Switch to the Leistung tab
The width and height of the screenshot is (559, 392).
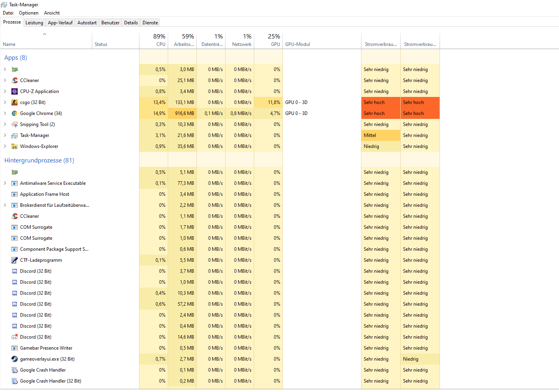coord(34,23)
